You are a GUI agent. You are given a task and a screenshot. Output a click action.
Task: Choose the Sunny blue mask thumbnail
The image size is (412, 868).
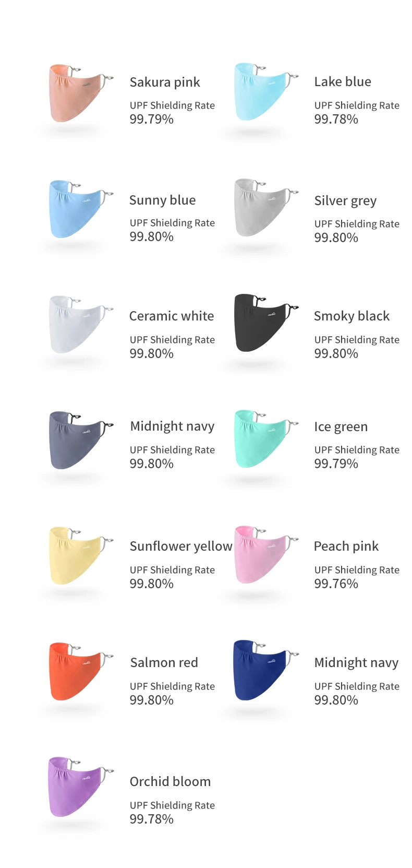[x=81, y=209]
